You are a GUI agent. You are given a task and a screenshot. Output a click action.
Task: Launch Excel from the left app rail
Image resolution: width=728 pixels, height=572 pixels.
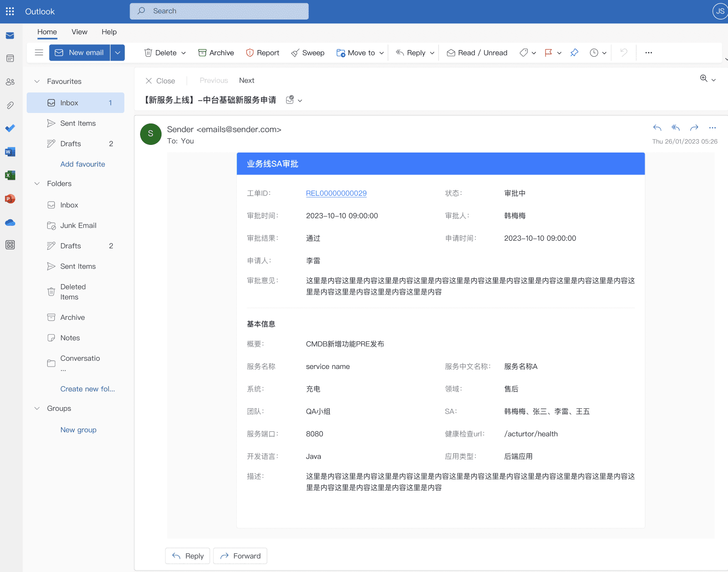(10, 175)
